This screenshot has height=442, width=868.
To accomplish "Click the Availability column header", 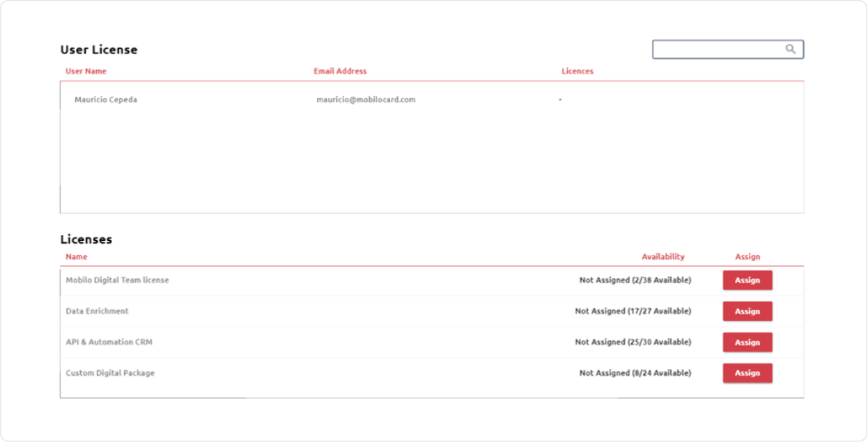I will coord(662,257).
